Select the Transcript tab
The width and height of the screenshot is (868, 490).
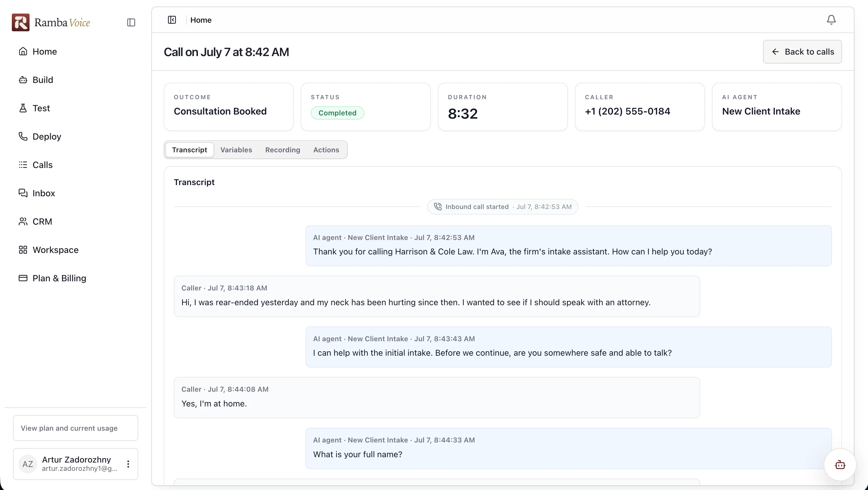coord(189,150)
